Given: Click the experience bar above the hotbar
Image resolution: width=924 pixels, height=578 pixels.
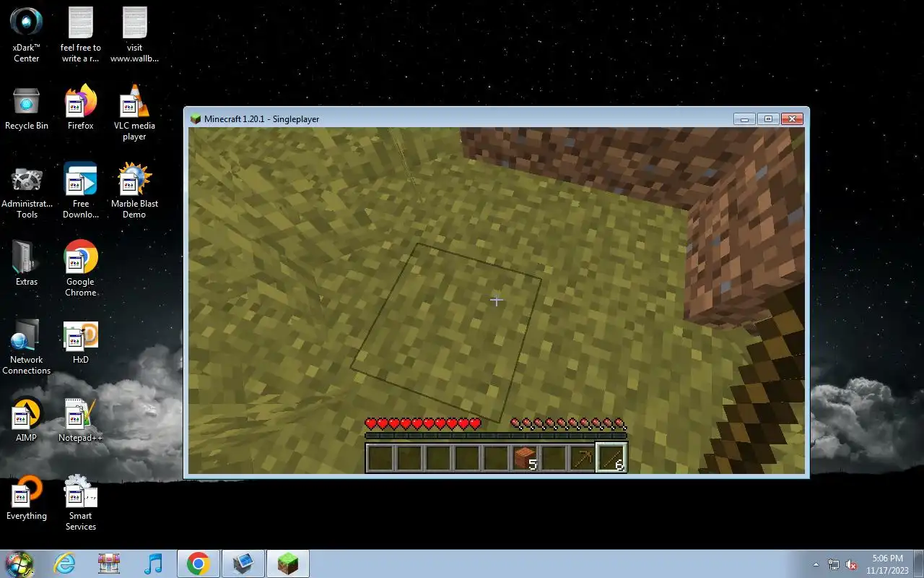Looking at the screenshot, I should (x=496, y=436).
